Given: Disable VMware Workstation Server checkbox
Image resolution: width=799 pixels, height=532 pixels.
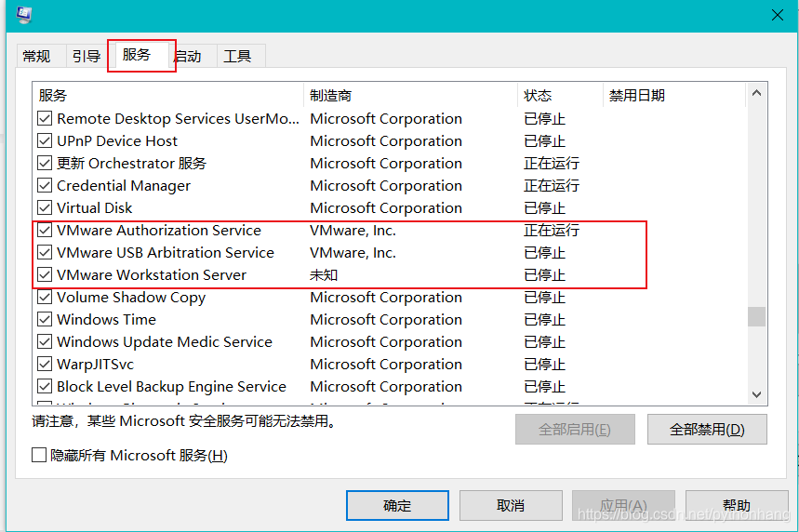Looking at the screenshot, I should [45, 274].
